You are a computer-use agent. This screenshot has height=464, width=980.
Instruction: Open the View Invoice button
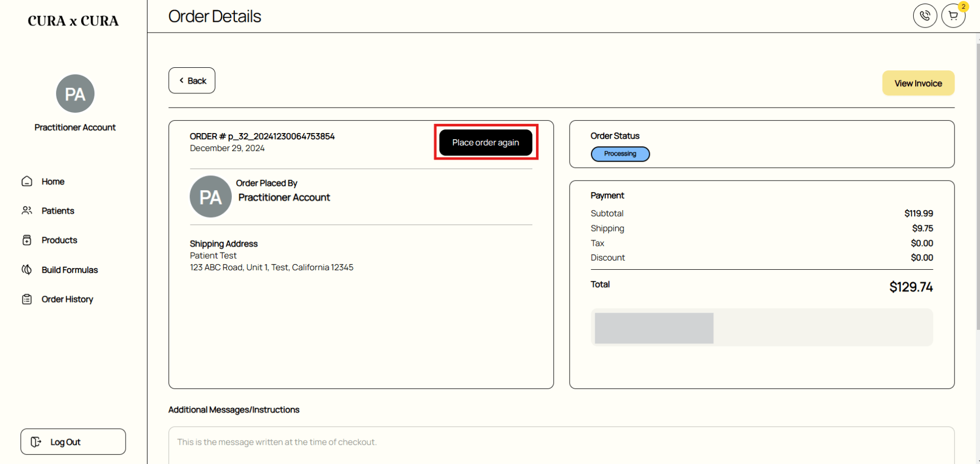click(918, 83)
